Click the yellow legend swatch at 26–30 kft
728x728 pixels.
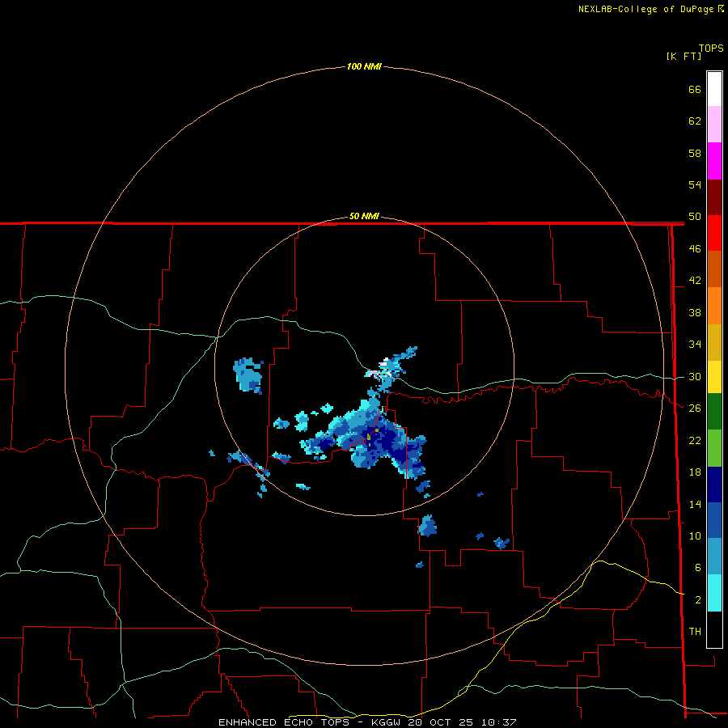[714, 377]
